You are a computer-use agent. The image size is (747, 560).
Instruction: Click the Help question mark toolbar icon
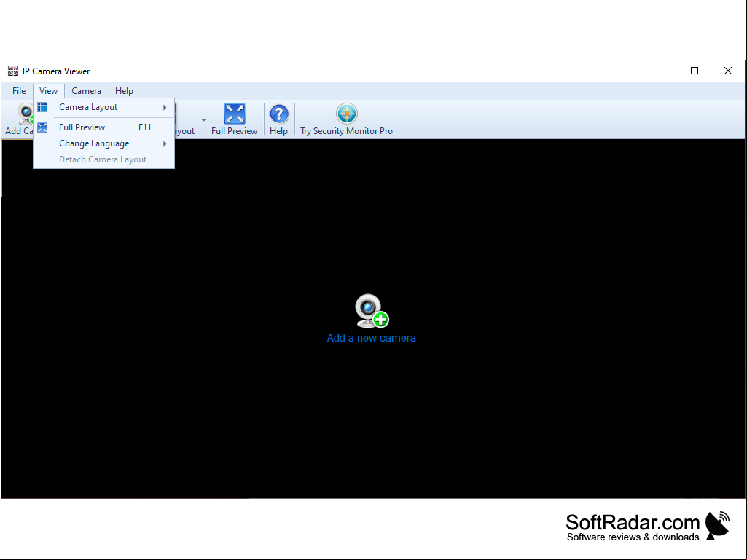coord(279,114)
